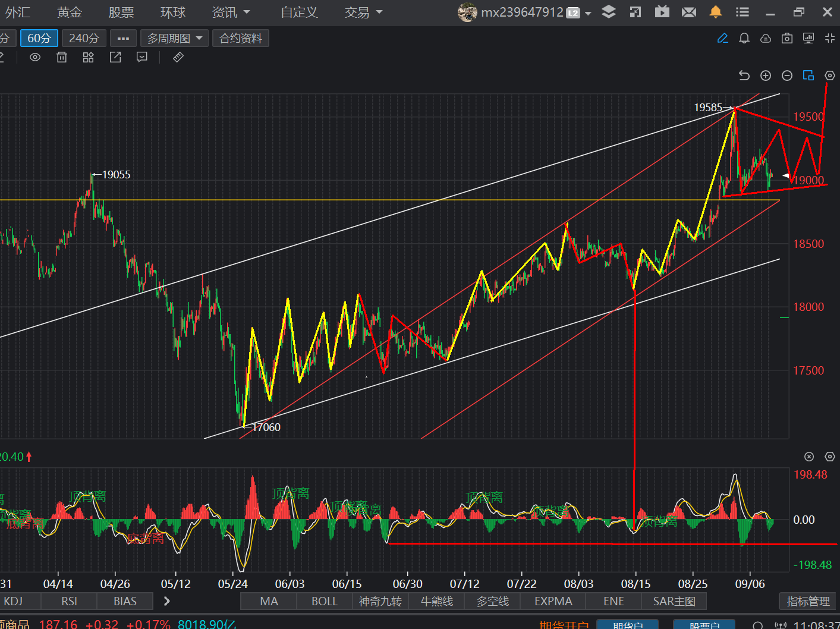Image resolution: width=840 pixels, height=629 pixels.
Task: Click the cloud sync icon
Action: [766, 39]
